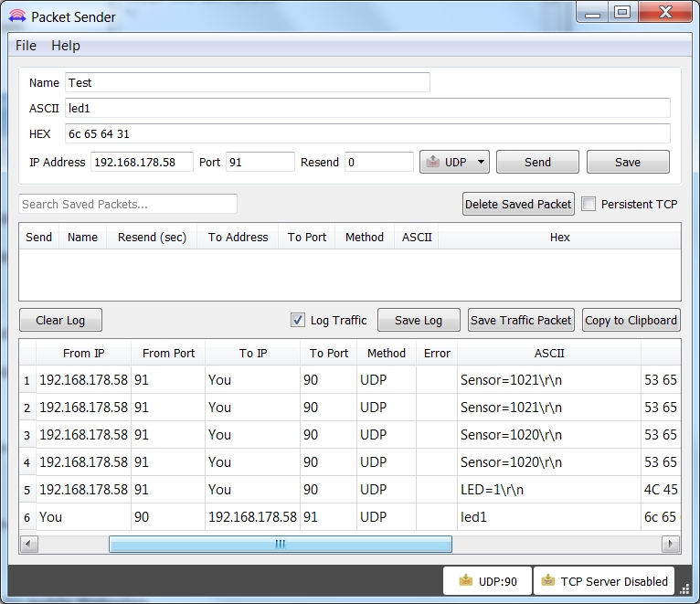Viewport: 700px width, 604px height.
Task: Click the TCP Server Disabled status icon
Action: click(x=547, y=580)
